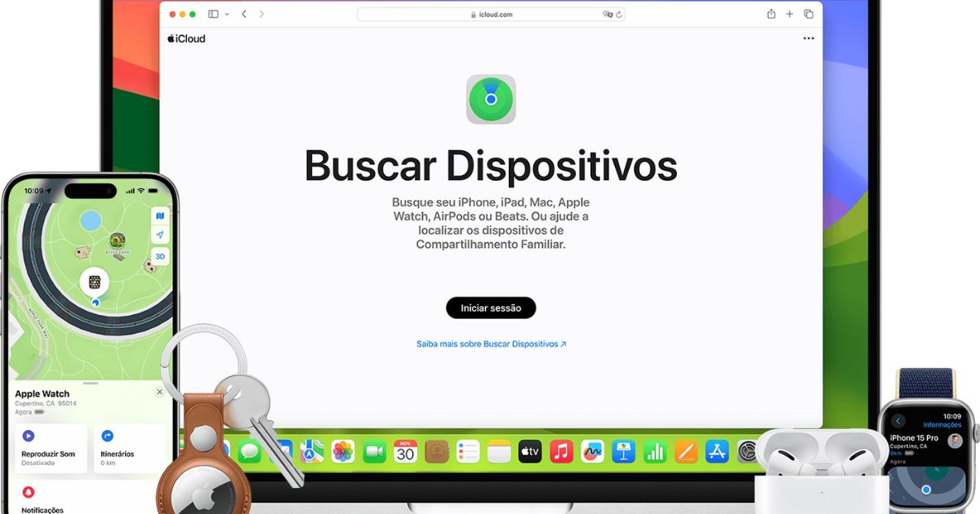Click the green Find Devices radar icon

pyautogui.click(x=491, y=100)
